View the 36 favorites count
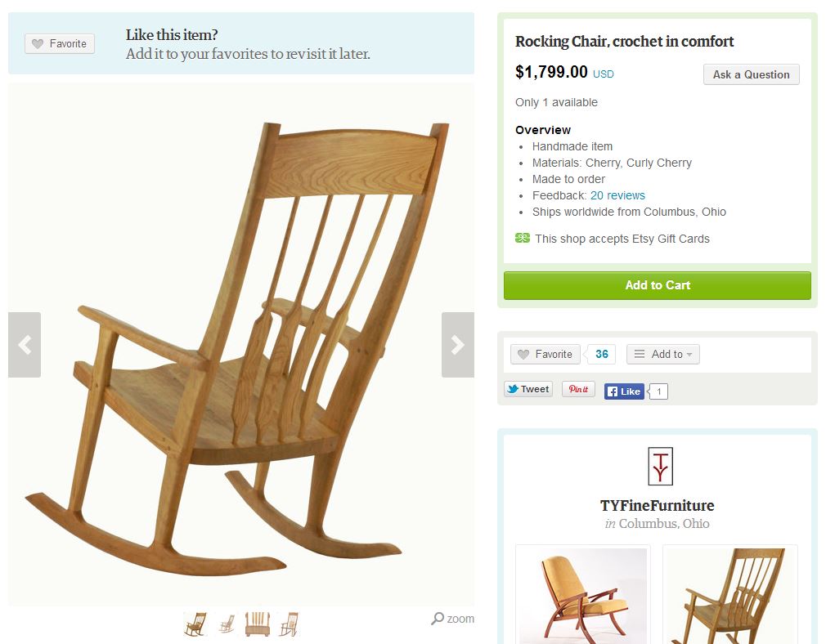 (602, 354)
